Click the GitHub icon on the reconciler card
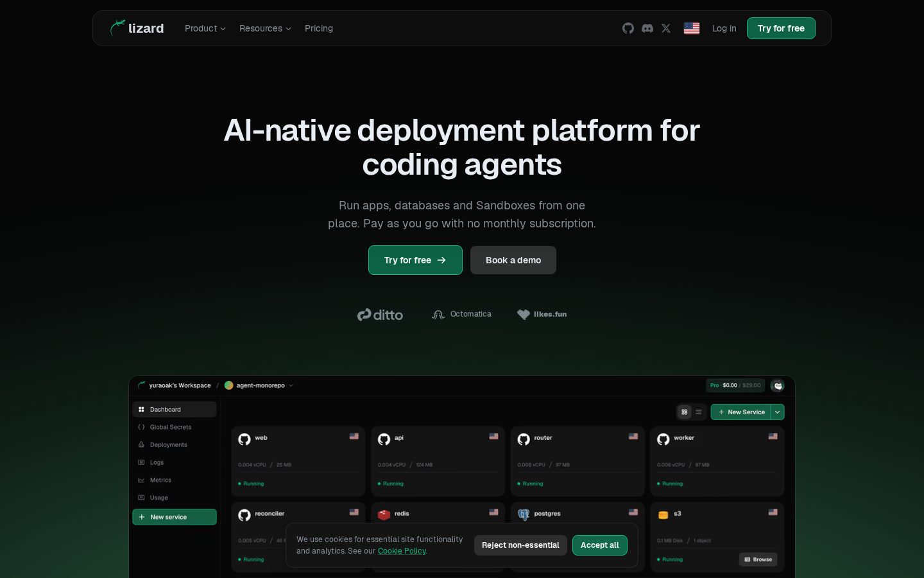This screenshot has height=578, width=924. 244,515
